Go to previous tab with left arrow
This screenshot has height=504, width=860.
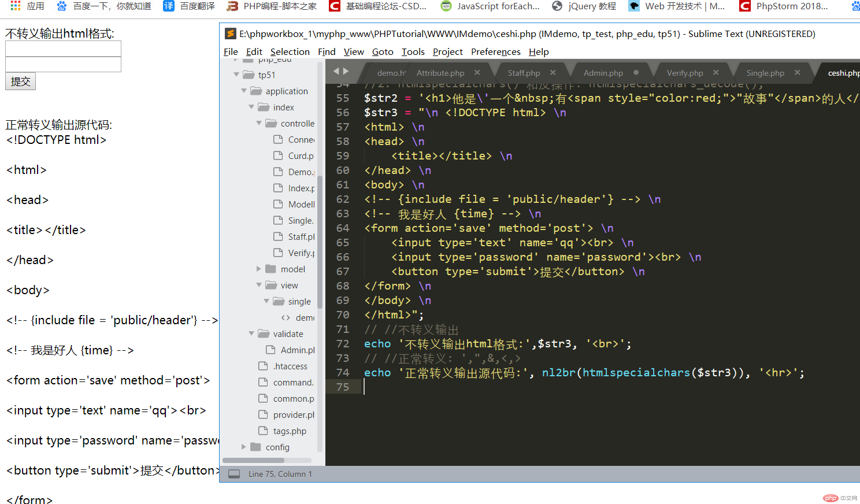pyautogui.click(x=336, y=71)
